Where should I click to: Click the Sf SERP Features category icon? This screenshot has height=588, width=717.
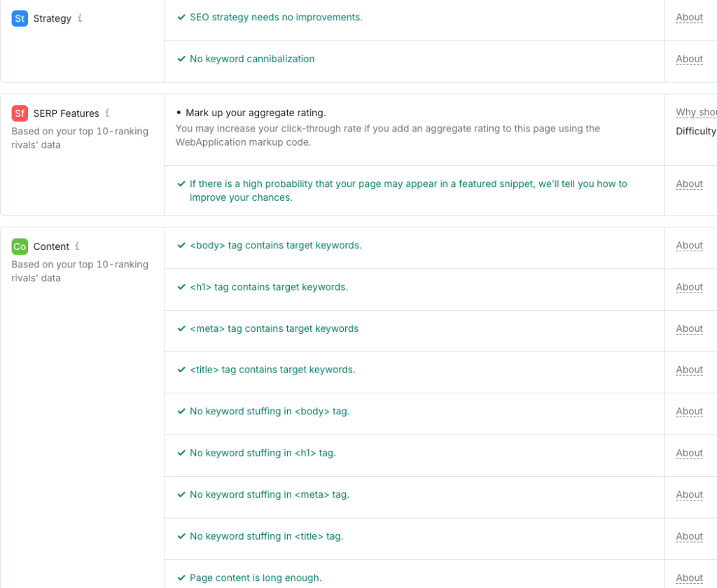point(19,113)
